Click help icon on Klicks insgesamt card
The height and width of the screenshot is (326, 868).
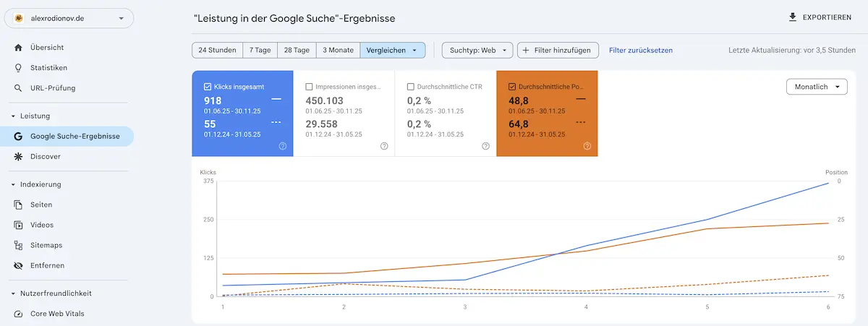coord(282,146)
